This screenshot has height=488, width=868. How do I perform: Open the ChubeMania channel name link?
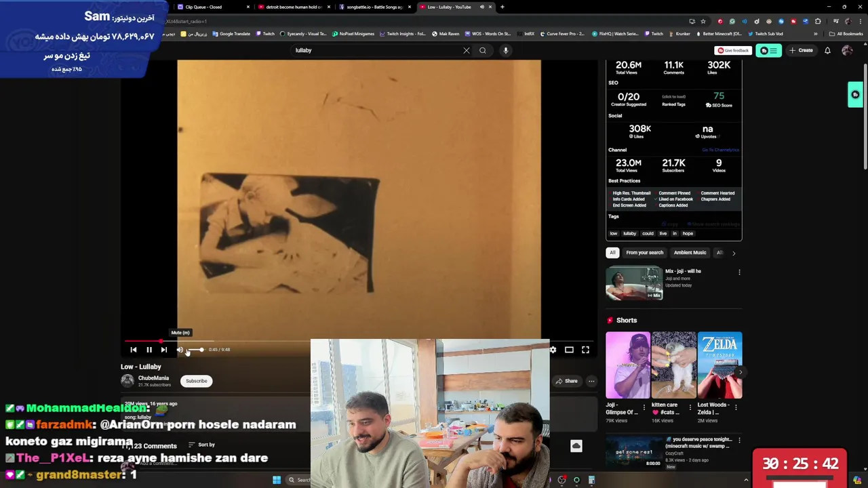coord(153,378)
